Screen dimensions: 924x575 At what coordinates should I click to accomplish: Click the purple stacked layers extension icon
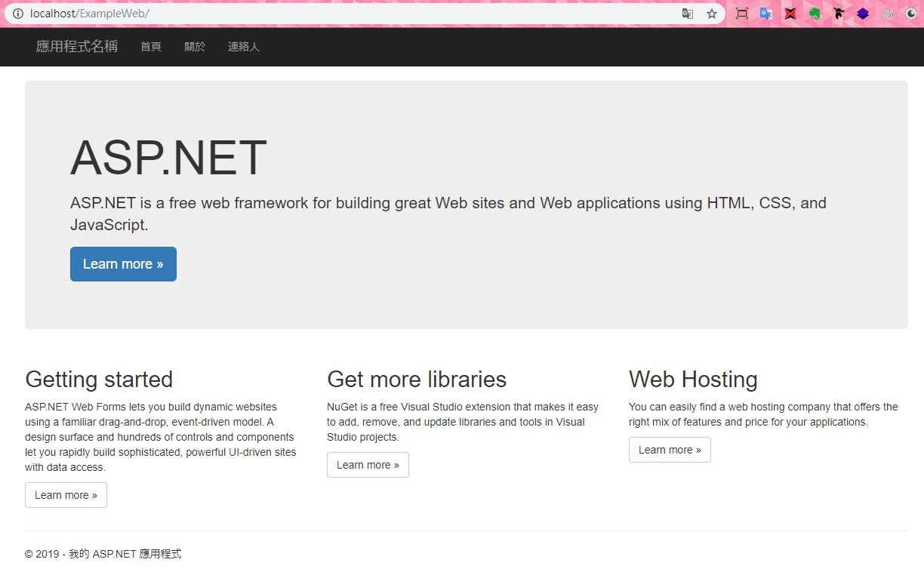[x=862, y=14]
